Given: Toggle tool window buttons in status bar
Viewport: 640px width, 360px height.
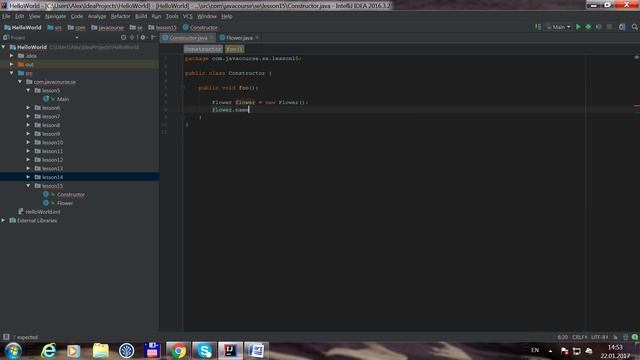Looking at the screenshot, I should point(6,337).
